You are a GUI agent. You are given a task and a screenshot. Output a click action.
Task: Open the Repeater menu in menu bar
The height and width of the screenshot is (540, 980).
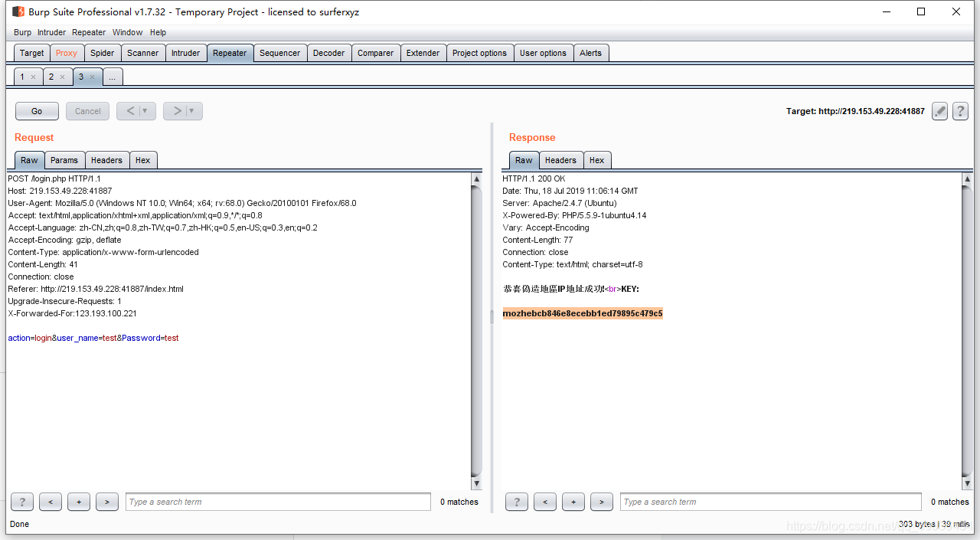(89, 32)
